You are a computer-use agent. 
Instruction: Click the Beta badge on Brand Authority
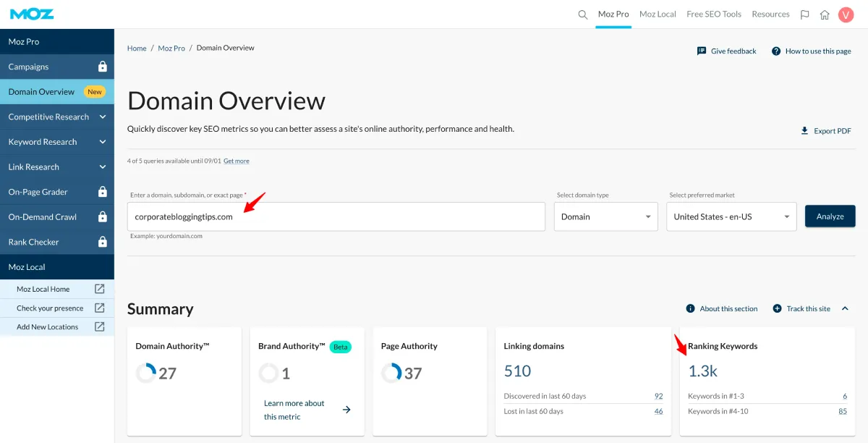point(341,347)
